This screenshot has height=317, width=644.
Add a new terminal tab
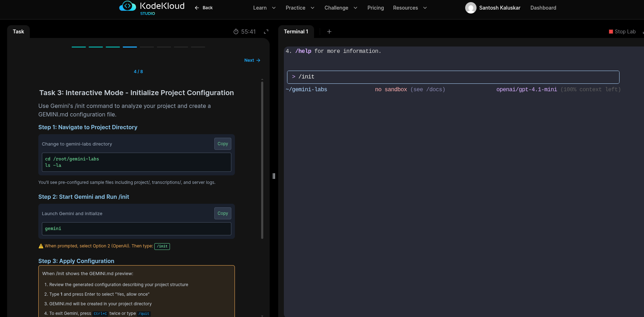click(x=329, y=32)
